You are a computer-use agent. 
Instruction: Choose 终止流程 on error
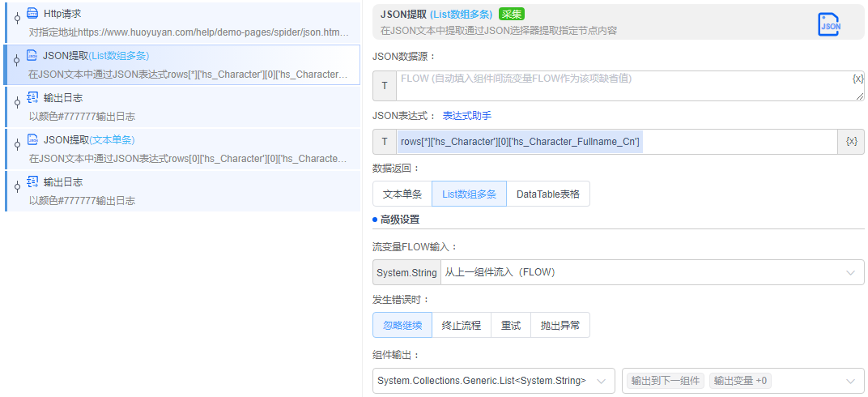click(x=462, y=325)
